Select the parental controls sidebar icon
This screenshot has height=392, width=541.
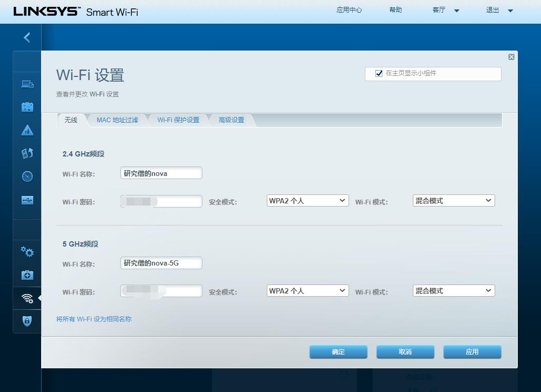pos(27,130)
